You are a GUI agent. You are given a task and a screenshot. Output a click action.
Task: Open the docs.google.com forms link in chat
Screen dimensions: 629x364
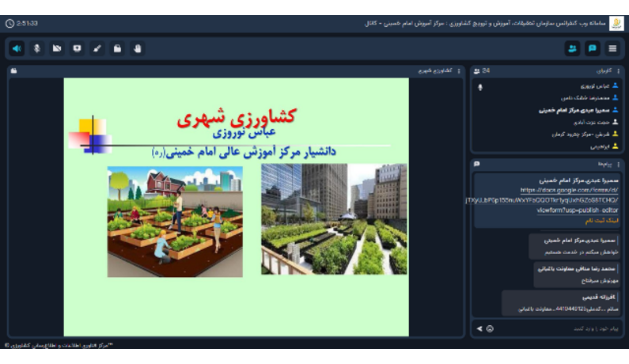[541, 200]
